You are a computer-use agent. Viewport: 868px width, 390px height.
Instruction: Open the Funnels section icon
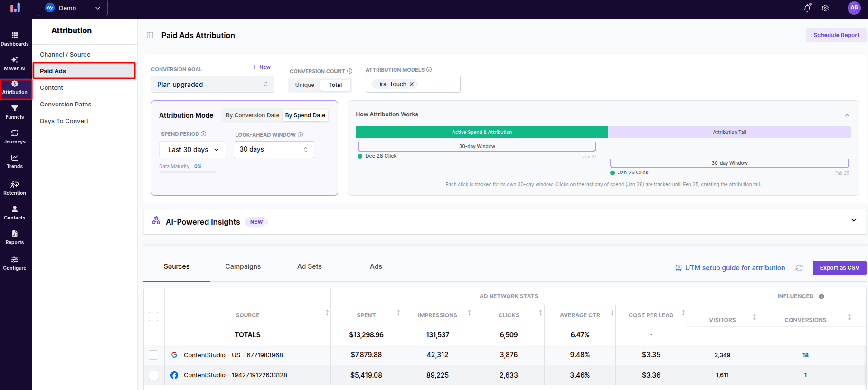tap(15, 112)
